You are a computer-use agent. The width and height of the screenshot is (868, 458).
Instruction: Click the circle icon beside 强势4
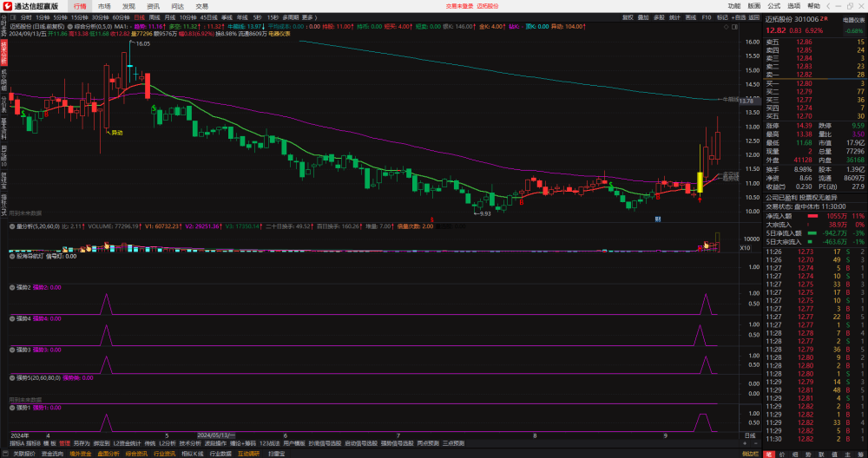[11, 318]
